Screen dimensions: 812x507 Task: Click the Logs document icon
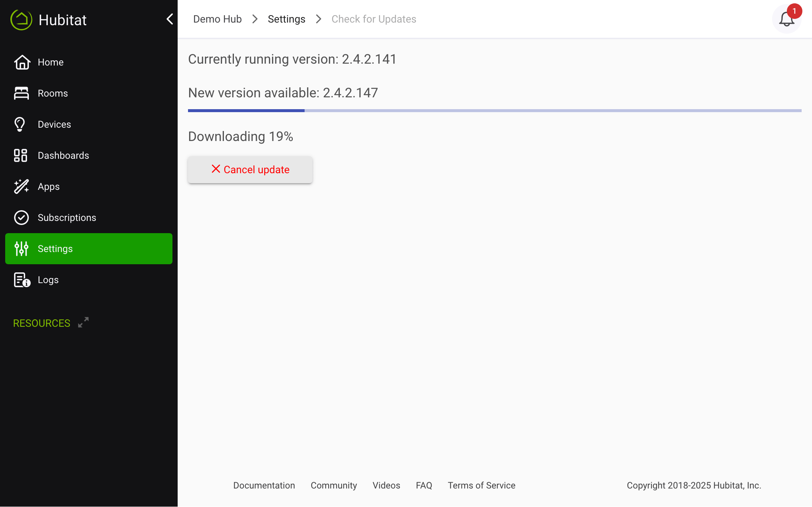point(22,280)
